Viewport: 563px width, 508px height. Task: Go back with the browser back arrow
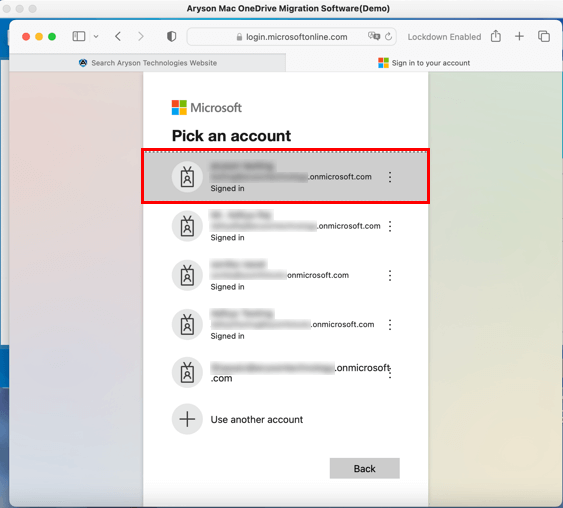click(118, 36)
